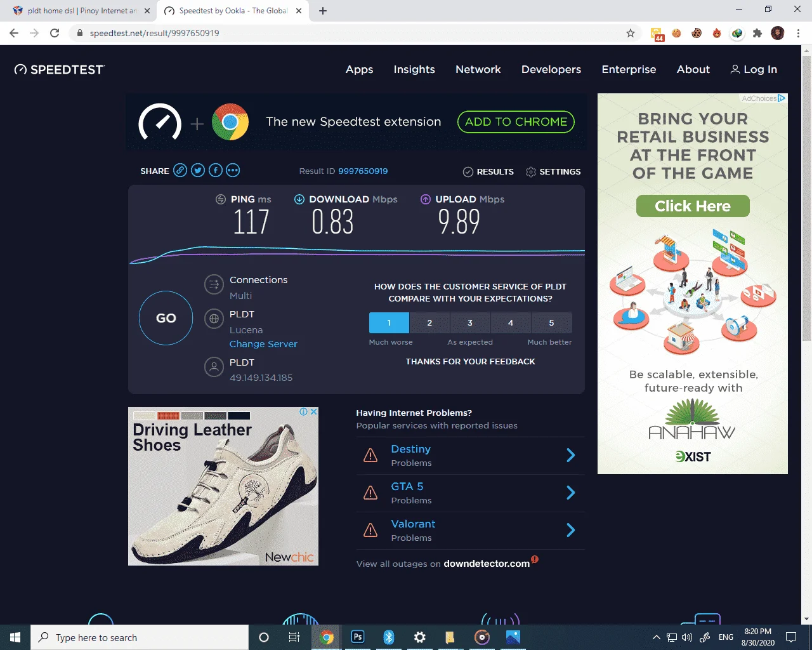The width and height of the screenshot is (812, 650).
Task: Click the Speedtest logo in the header
Action: 60,69
